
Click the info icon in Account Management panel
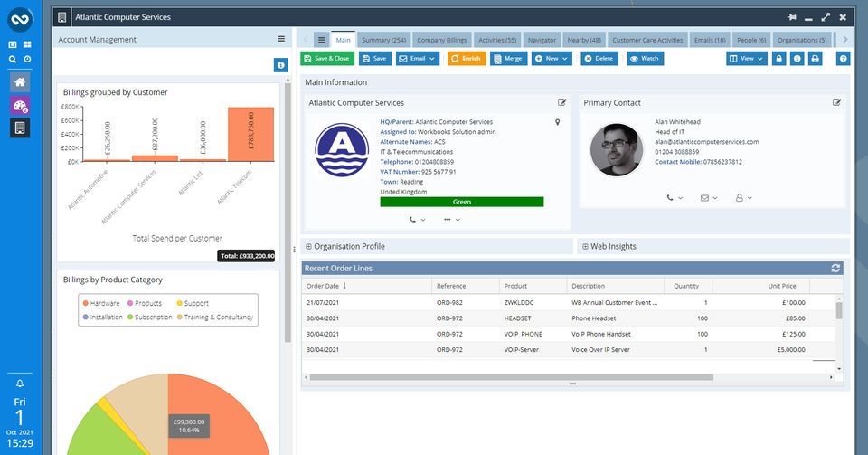(280, 65)
